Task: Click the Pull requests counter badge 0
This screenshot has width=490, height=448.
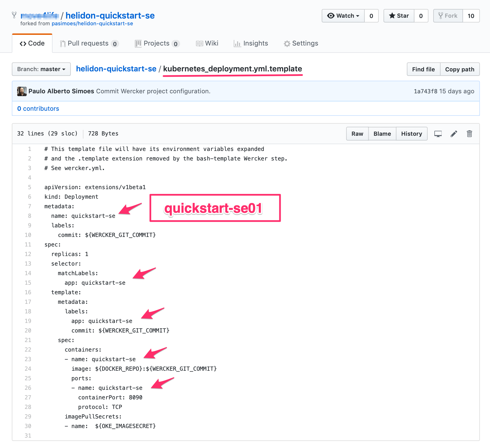Action: click(115, 44)
